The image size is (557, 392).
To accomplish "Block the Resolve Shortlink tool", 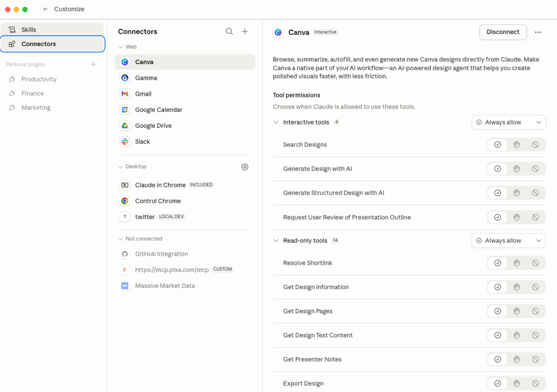I will (535, 263).
